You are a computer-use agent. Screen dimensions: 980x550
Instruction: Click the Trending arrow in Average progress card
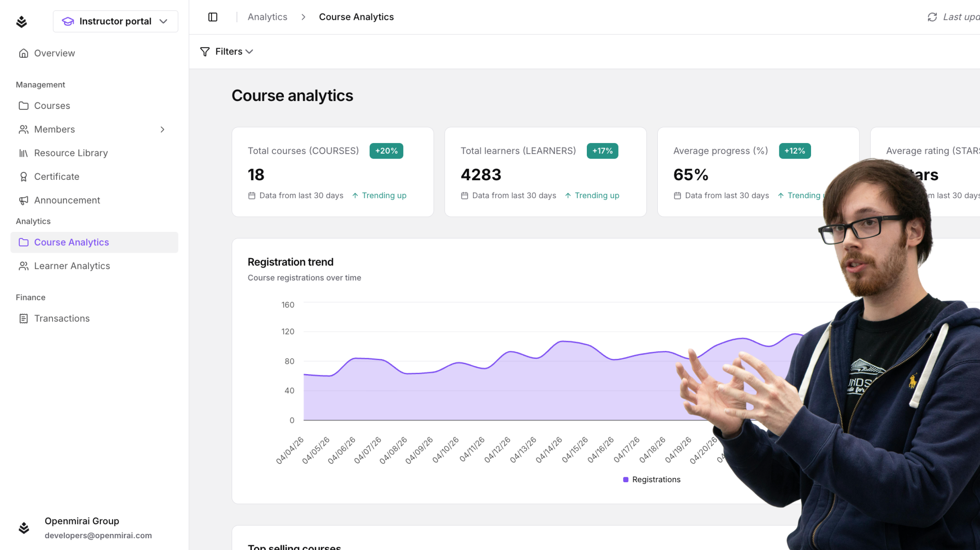coord(781,195)
